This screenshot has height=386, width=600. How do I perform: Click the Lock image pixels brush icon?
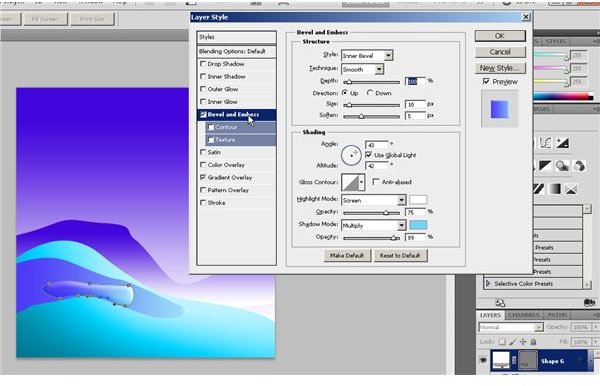pyautogui.click(x=512, y=342)
